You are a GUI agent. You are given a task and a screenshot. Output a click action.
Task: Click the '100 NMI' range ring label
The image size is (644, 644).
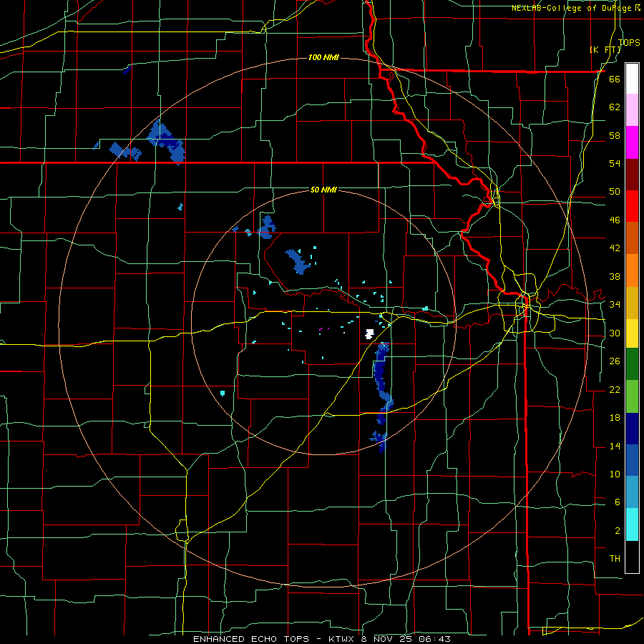(323, 57)
